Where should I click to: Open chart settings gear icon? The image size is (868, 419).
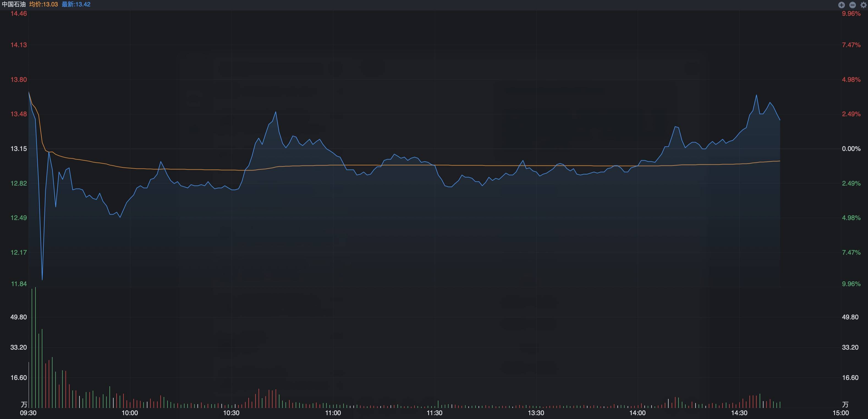coord(863,5)
